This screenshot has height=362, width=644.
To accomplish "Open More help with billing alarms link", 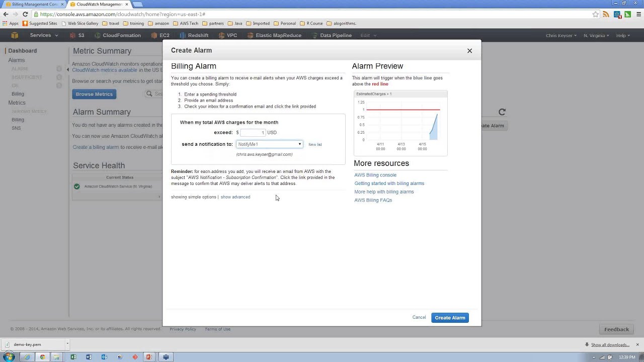I will (x=384, y=192).
